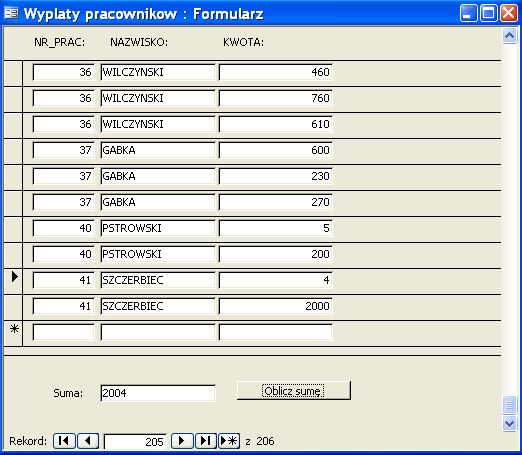The height and width of the screenshot is (455, 522).
Task: Click PSTROWSKI name in the 5 row
Action: pyautogui.click(x=158, y=228)
